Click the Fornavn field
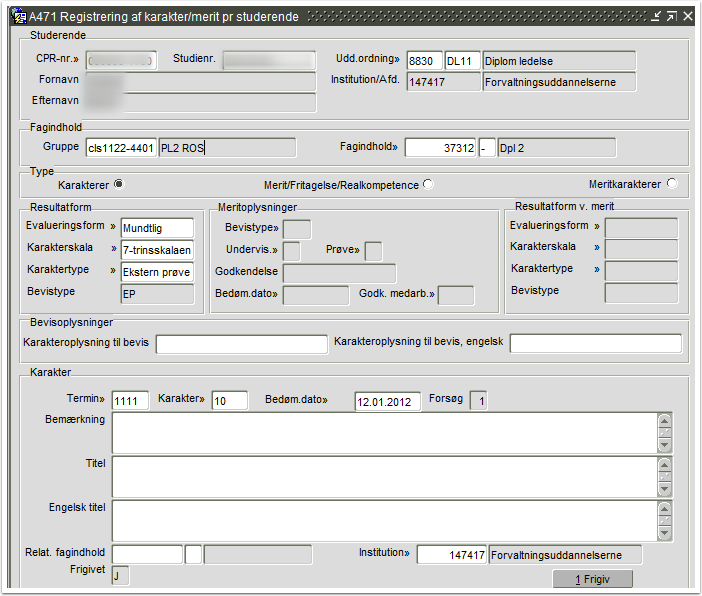The height and width of the screenshot is (596, 702). (x=201, y=82)
